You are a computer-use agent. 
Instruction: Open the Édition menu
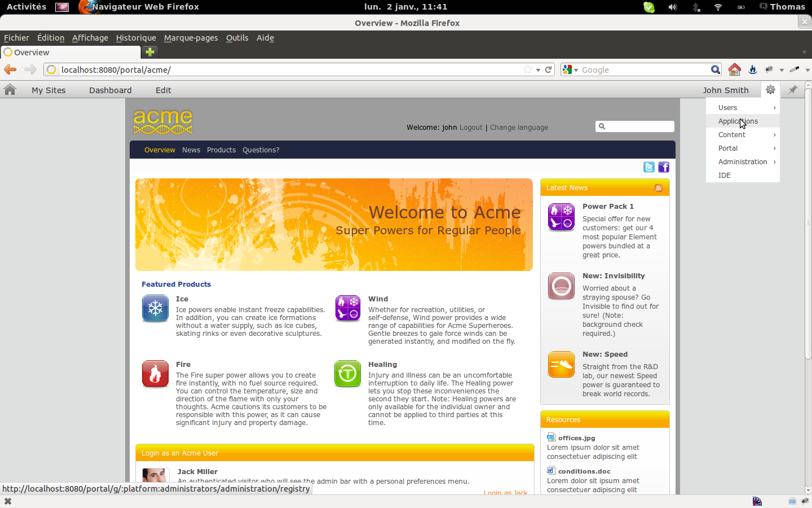click(51, 38)
